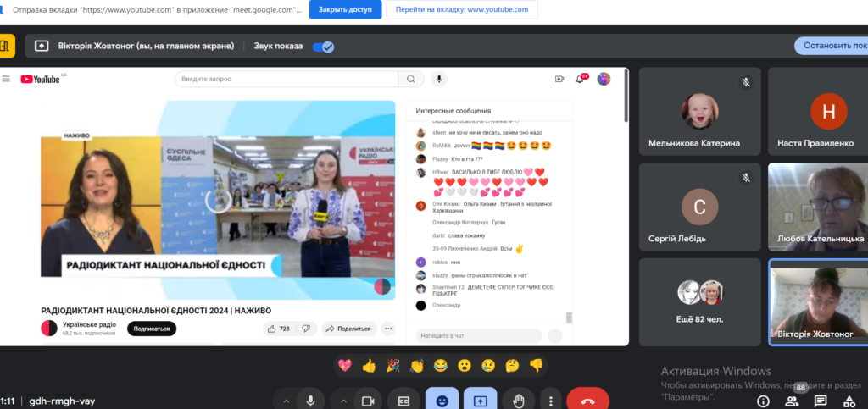
Task: Click 'Подписаться' subscribe button
Action: 152,329
